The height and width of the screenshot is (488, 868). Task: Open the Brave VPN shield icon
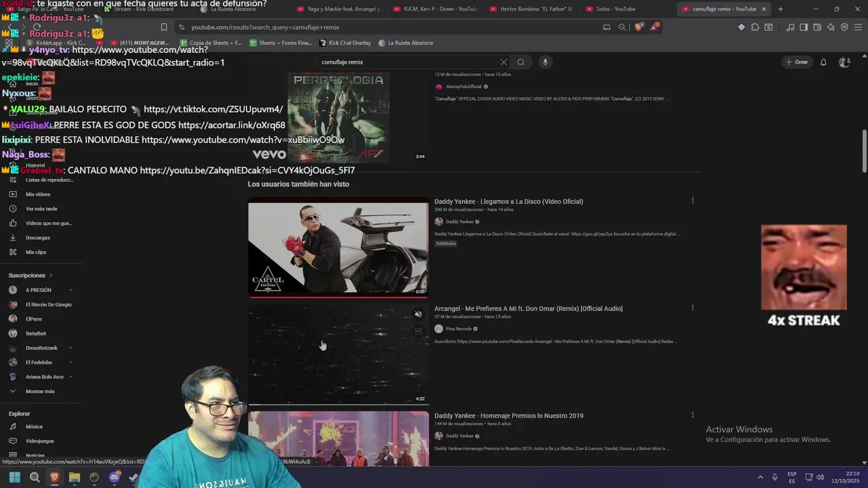(x=844, y=27)
